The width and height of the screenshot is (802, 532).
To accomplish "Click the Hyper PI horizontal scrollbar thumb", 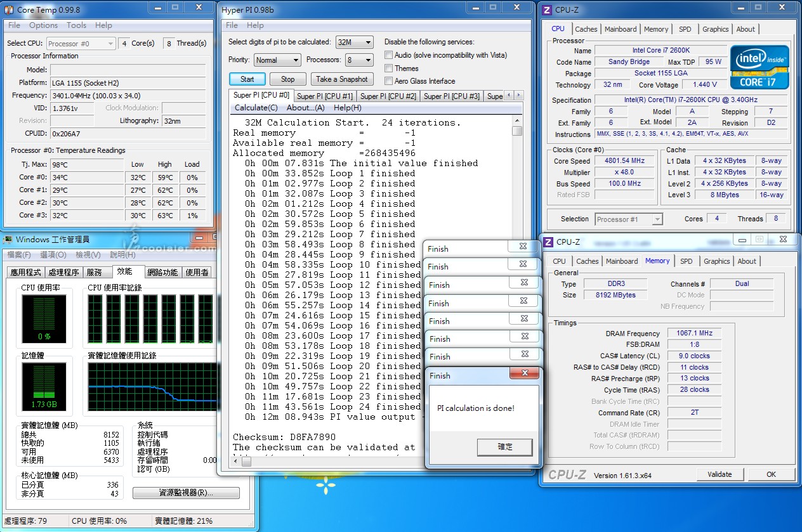I will click(247, 462).
